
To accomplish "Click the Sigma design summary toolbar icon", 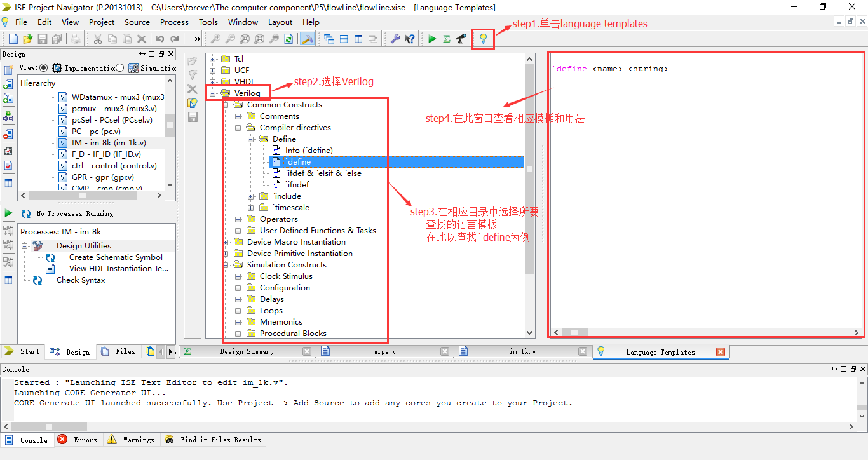I will point(447,39).
